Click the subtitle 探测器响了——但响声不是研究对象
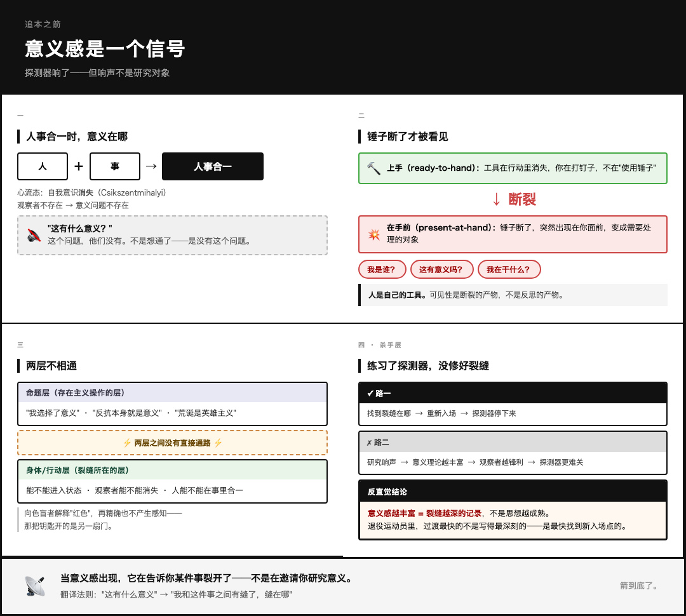 pyautogui.click(x=97, y=72)
